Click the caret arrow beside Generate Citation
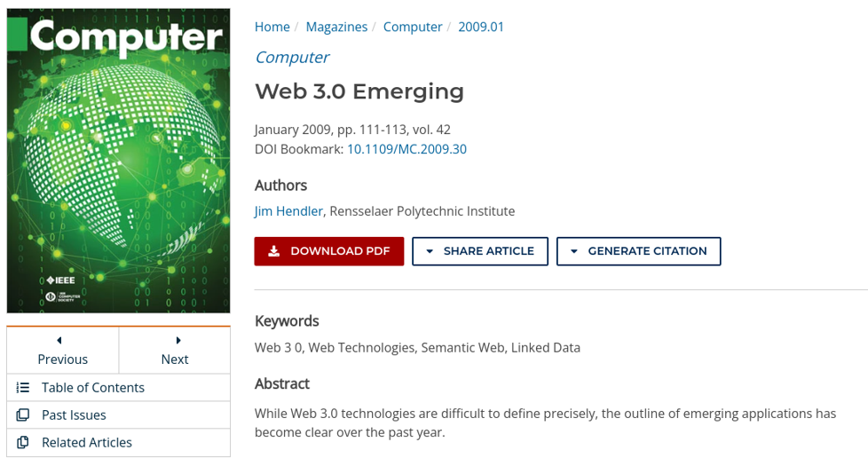868x458 pixels. [574, 251]
